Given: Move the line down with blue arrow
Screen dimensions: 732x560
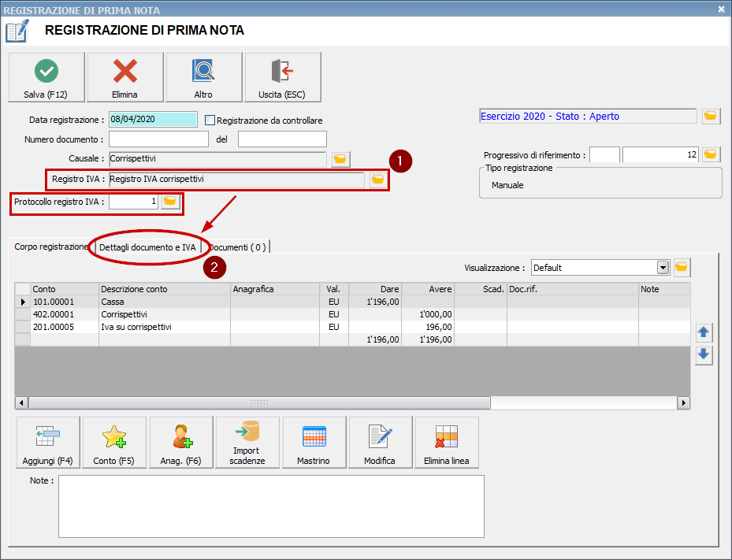Looking at the screenshot, I should (704, 355).
